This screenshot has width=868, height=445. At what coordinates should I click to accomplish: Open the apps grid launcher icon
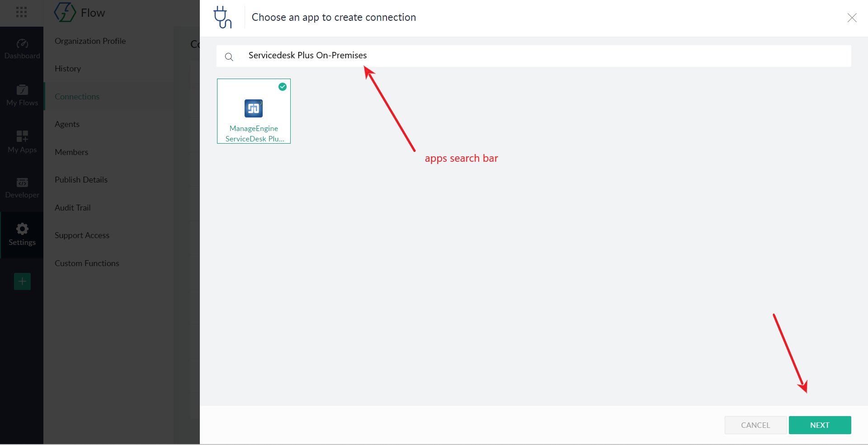21,12
